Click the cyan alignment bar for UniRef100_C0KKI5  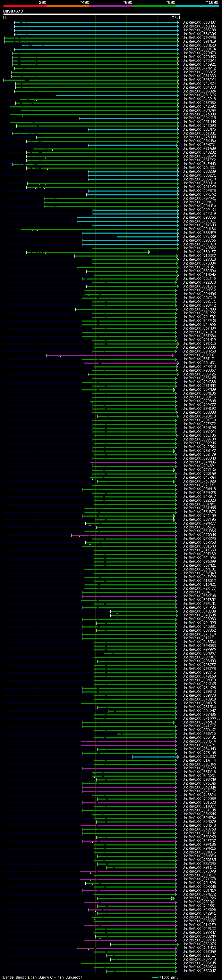(129, 118)
